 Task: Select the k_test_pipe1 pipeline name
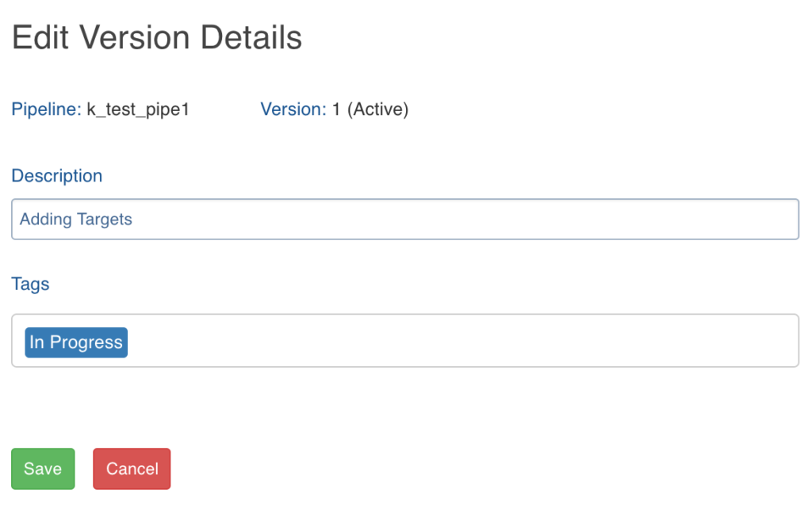138,110
